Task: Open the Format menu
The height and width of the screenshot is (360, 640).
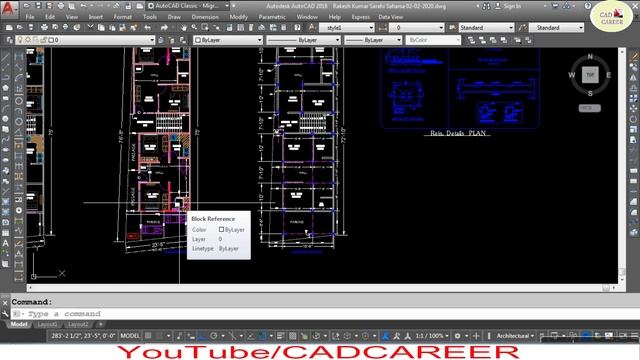Action: pos(122,17)
